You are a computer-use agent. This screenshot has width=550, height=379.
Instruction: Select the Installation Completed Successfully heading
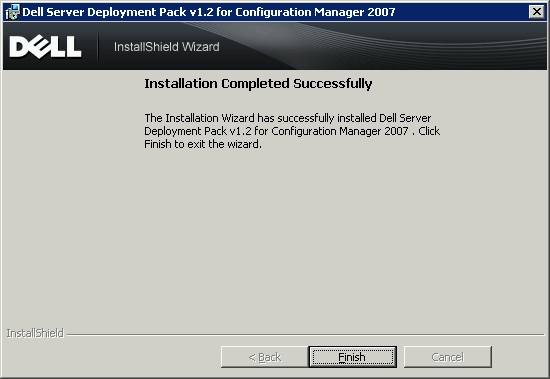coord(258,84)
